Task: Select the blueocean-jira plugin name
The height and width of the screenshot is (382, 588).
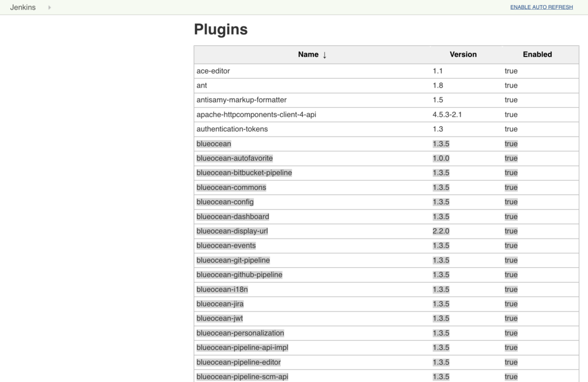Action: (220, 304)
